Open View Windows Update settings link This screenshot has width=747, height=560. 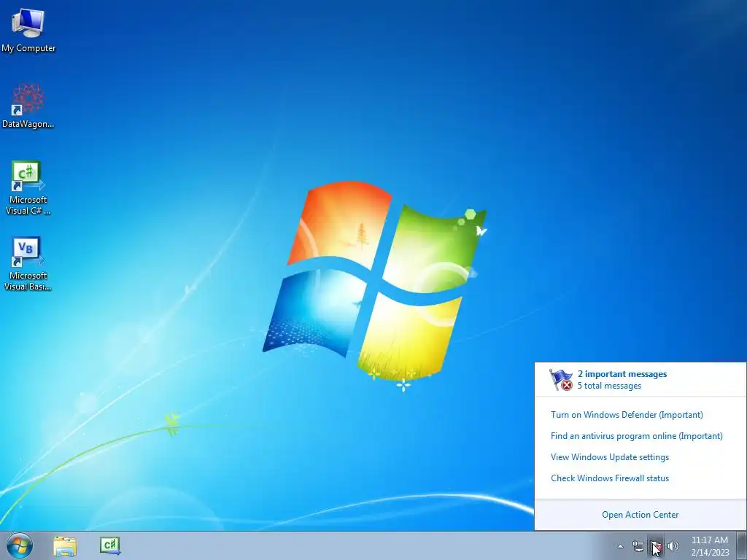pyautogui.click(x=610, y=457)
